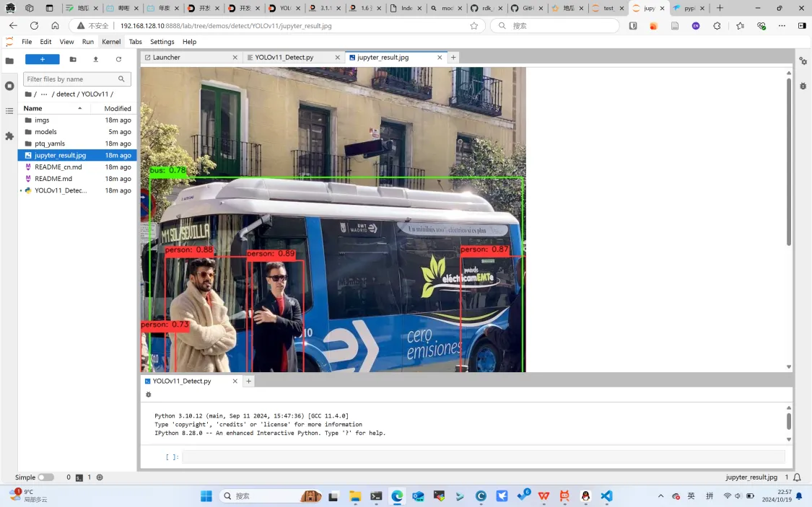The height and width of the screenshot is (507, 812).
Task: Open the imgs folder
Action: [77, 120]
